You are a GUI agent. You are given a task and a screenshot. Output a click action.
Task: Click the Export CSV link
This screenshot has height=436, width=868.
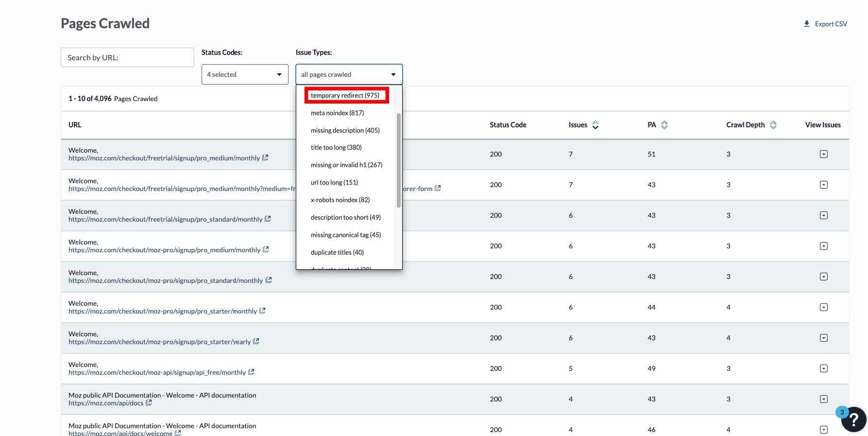(x=831, y=24)
